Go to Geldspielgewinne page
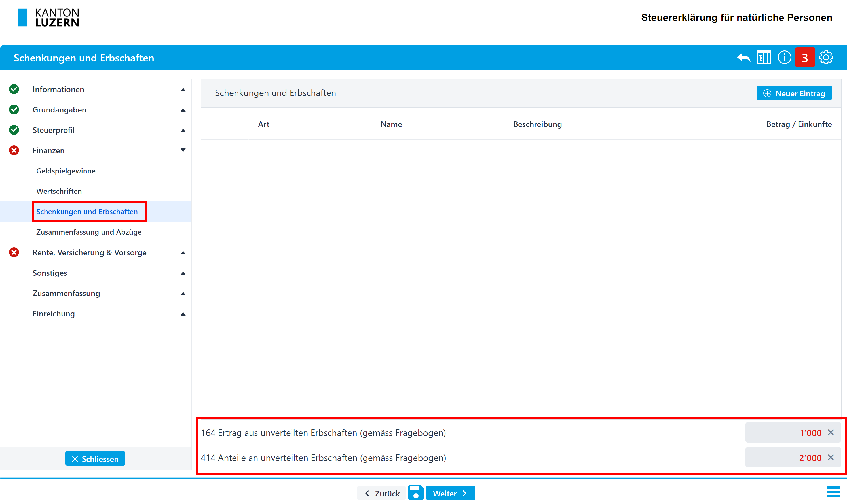 click(x=66, y=171)
